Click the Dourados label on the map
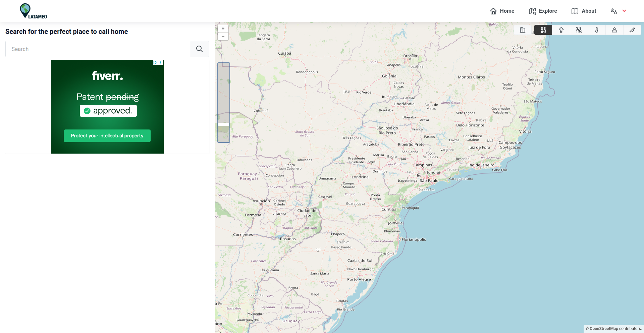644x333 pixels. [304, 160]
